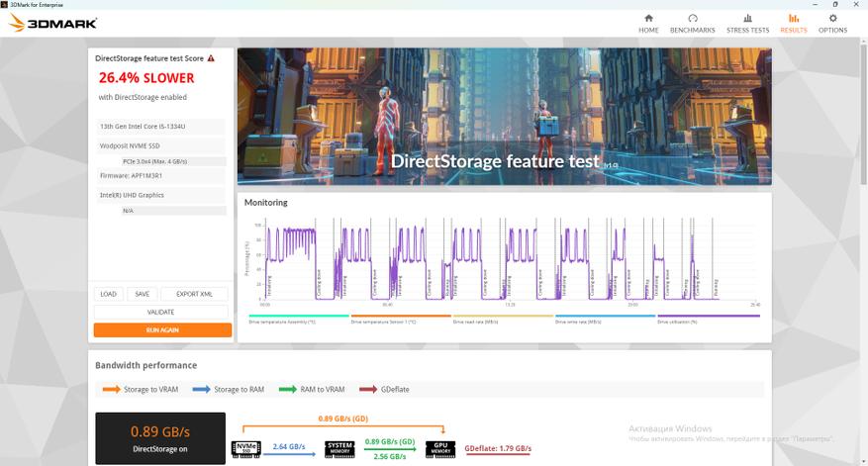This screenshot has height=466, width=868.
Task: Click PCIe 3.0x4 (Max. 4 GB/s) entry
Action: [x=173, y=161]
